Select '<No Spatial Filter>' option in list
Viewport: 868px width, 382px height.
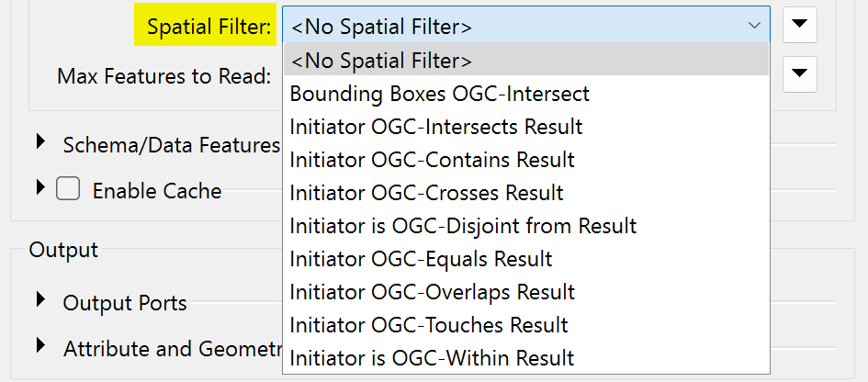[381, 61]
